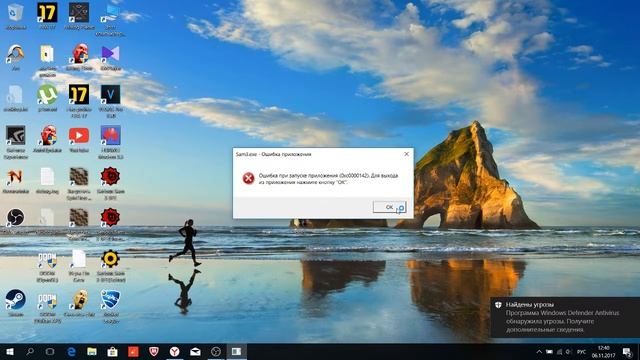Image resolution: width=640 pixels, height=360 pixels.
Task: Open the Windows Defender 'Найдены угрозы' notification
Action: pyautogui.click(x=565, y=317)
